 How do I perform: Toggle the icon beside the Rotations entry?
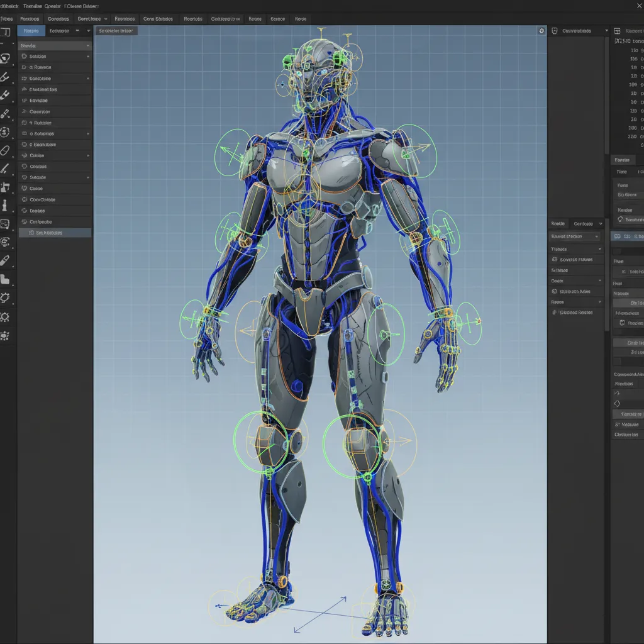24,133
